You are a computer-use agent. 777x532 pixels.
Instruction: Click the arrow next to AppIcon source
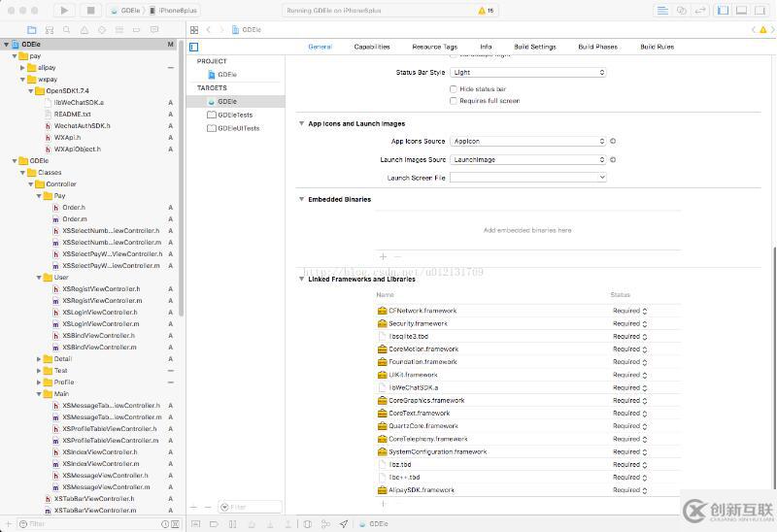tap(613, 141)
